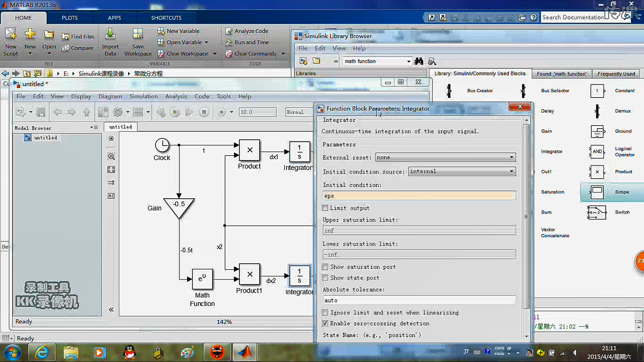Click the binoculars search icon in Library Browser
Viewport: 644px width, 362px height.
(x=419, y=61)
